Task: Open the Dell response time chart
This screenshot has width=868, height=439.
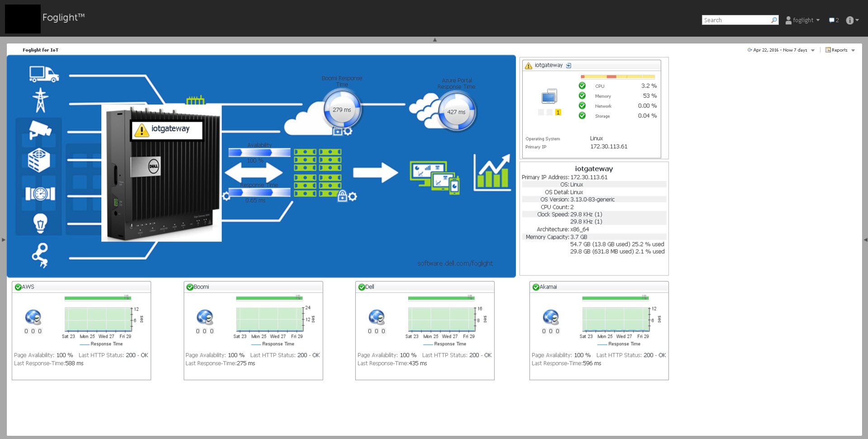Action: (x=442, y=320)
